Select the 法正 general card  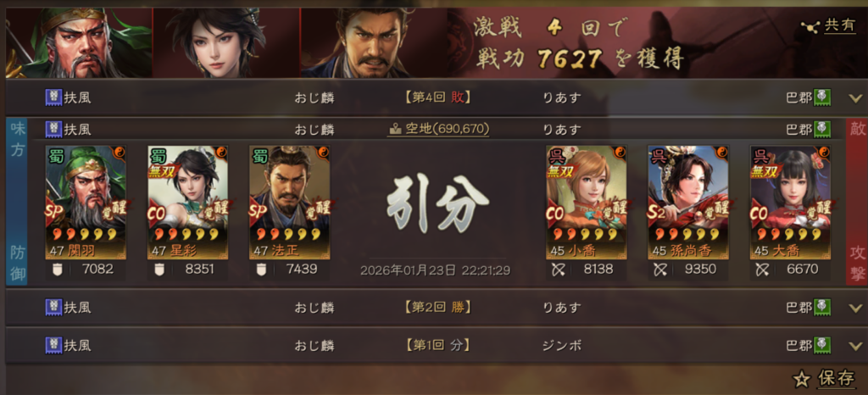click(290, 203)
